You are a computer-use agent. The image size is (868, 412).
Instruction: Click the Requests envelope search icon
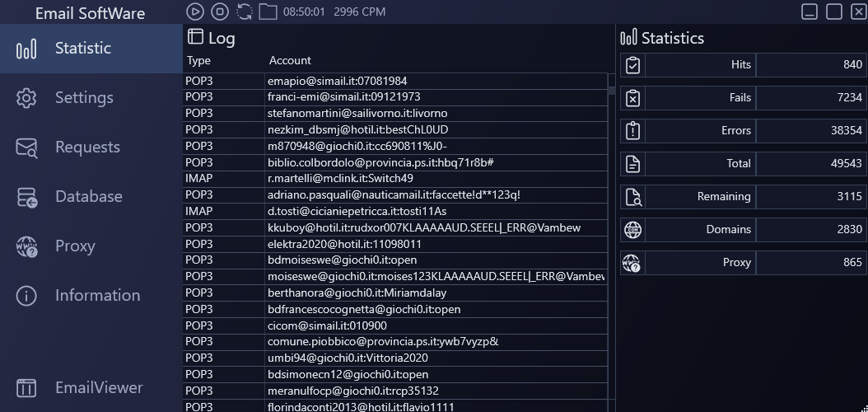click(26, 147)
